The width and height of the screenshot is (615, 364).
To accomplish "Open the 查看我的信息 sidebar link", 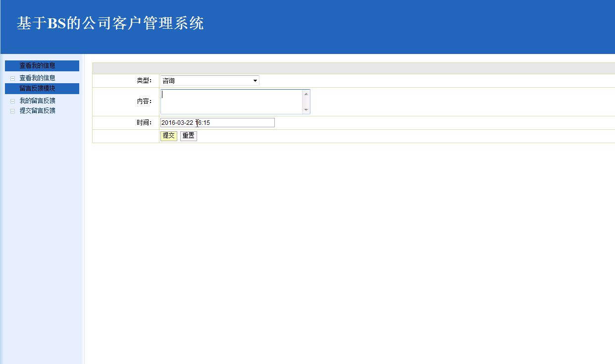I will (37, 78).
